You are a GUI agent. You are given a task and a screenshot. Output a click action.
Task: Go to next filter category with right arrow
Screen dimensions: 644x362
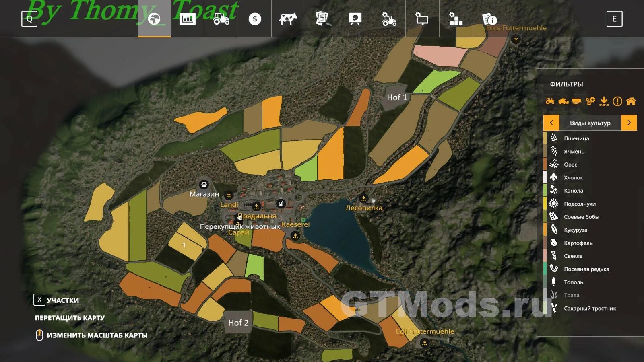(x=629, y=123)
